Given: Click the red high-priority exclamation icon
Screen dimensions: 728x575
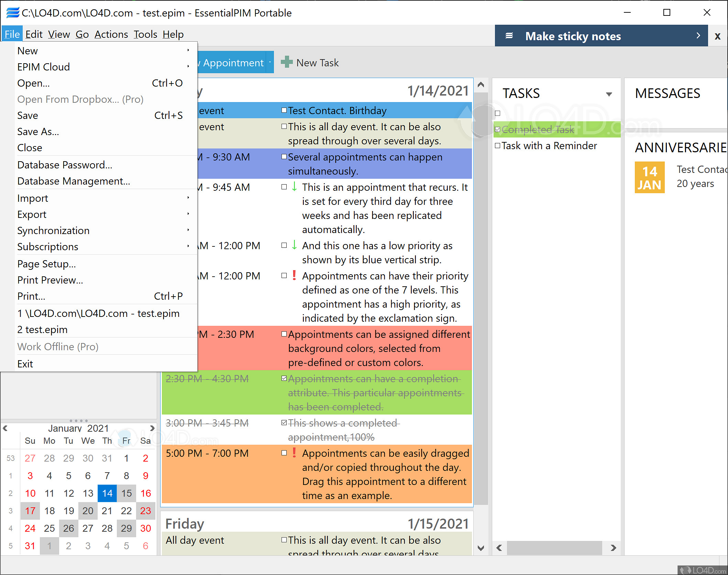Looking at the screenshot, I should pos(294,276).
